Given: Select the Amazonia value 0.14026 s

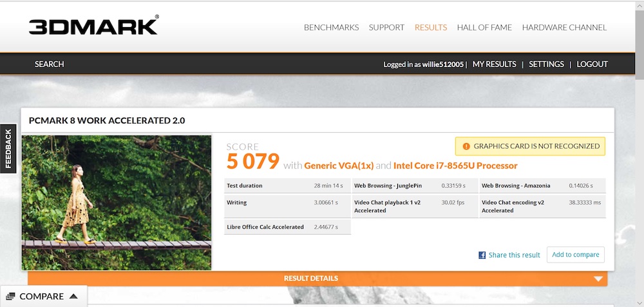Looking at the screenshot, I should pyautogui.click(x=581, y=186).
